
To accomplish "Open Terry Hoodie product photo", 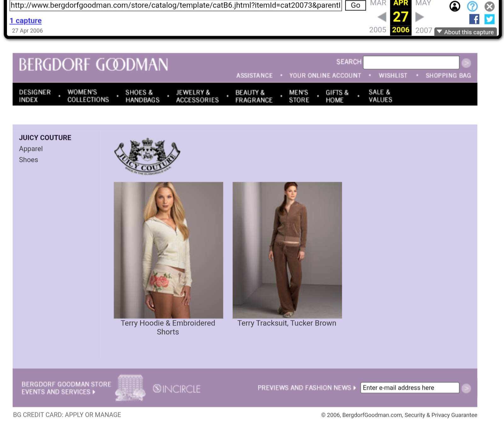I will coord(168,250).
